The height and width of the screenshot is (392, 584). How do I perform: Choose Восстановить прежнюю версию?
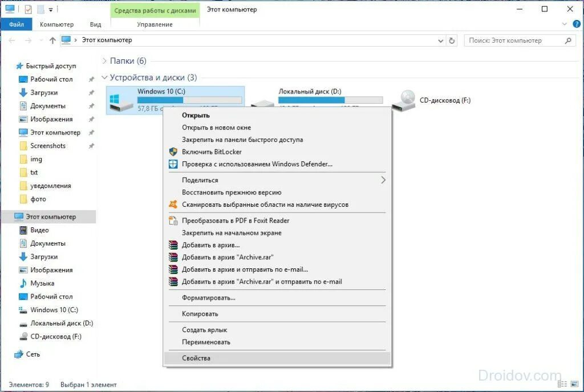(277, 192)
